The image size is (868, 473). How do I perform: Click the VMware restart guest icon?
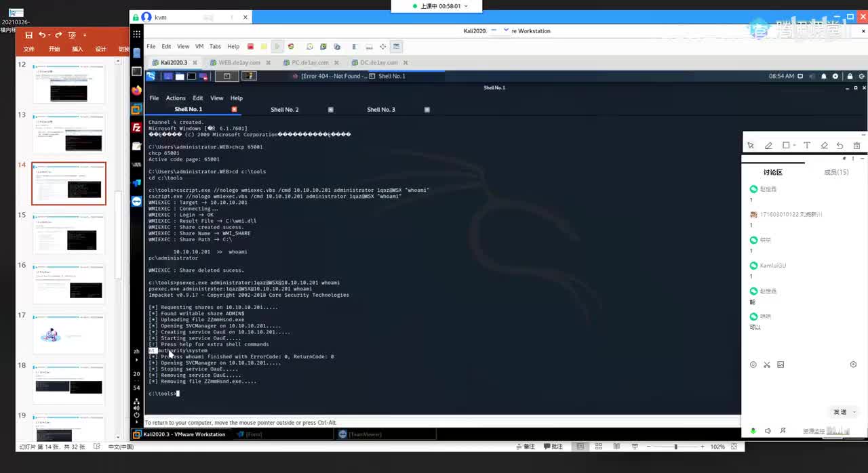[x=291, y=47]
